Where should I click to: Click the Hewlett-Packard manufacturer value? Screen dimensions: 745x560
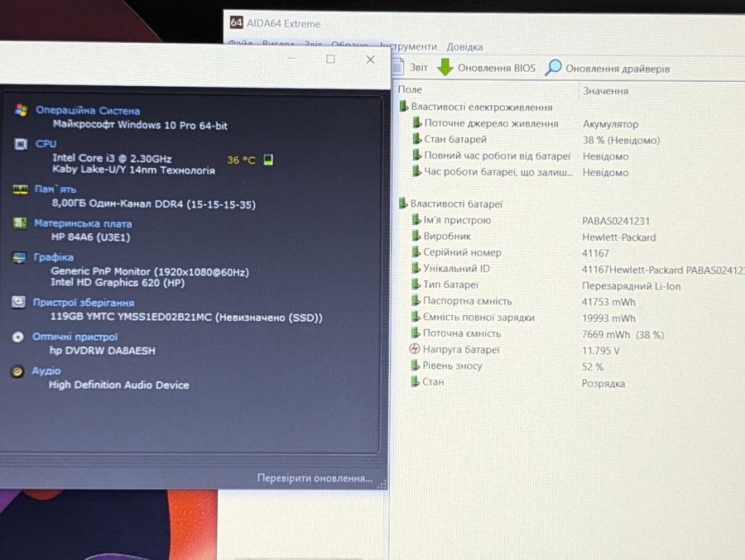click(x=618, y=237)
